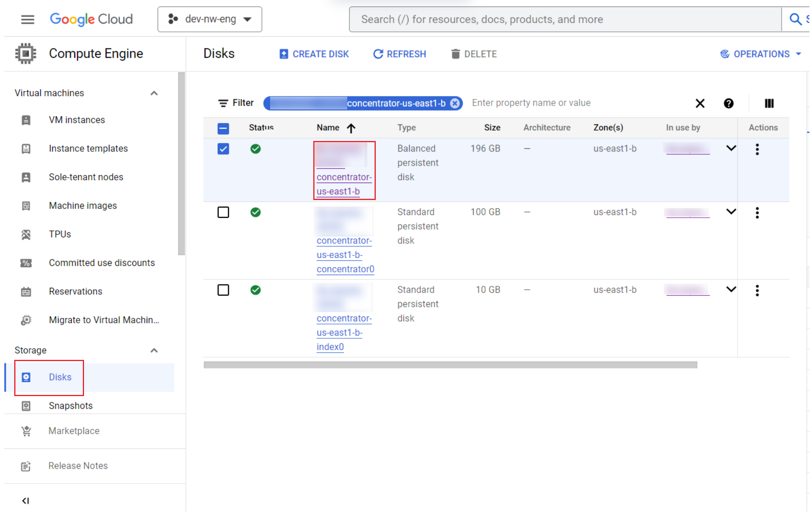The height and width of the screenshot is (519, 812).
Task: Uncheck the 196 GB balanced disk checkbox
Action: (x=223, y=149)
